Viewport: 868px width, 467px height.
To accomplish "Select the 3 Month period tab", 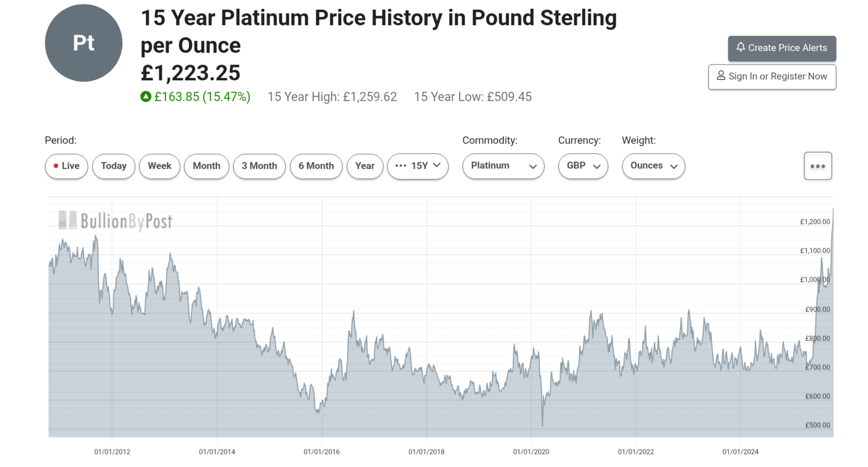I will pos(259,166).
